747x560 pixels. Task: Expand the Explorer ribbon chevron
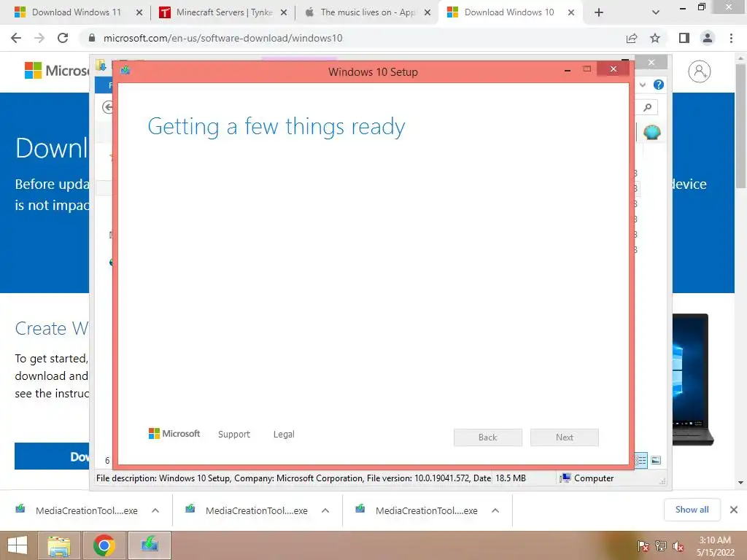[x=643, y=85]
